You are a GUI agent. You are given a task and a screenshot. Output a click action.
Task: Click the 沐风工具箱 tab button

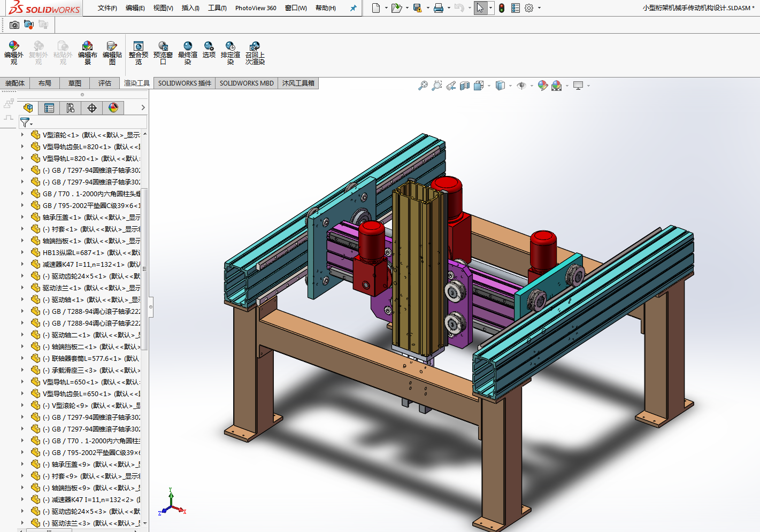tap(298, 83)
